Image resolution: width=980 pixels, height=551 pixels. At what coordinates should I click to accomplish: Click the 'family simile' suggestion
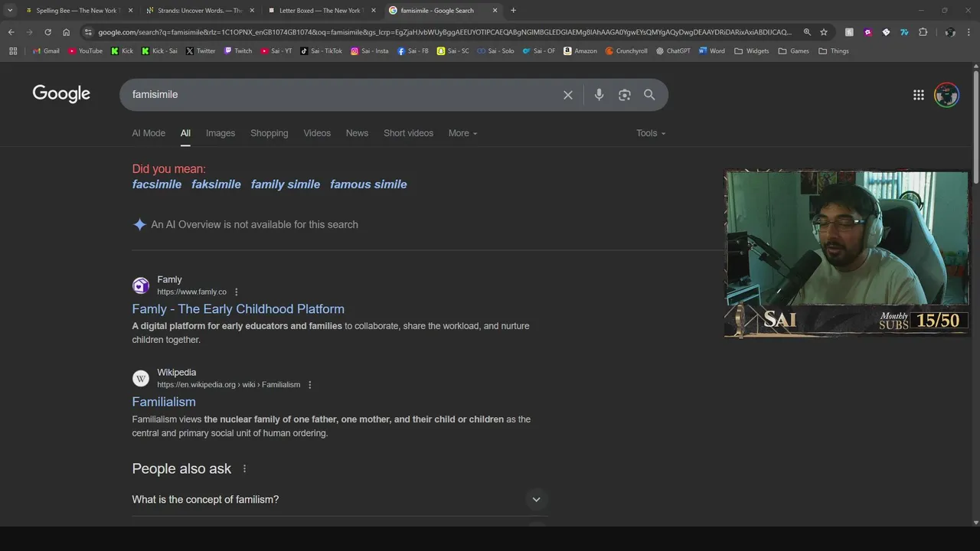286,184
